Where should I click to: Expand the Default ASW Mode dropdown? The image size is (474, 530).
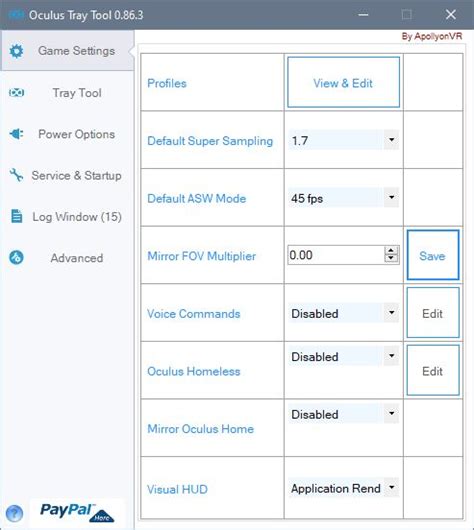coord(343,197)
